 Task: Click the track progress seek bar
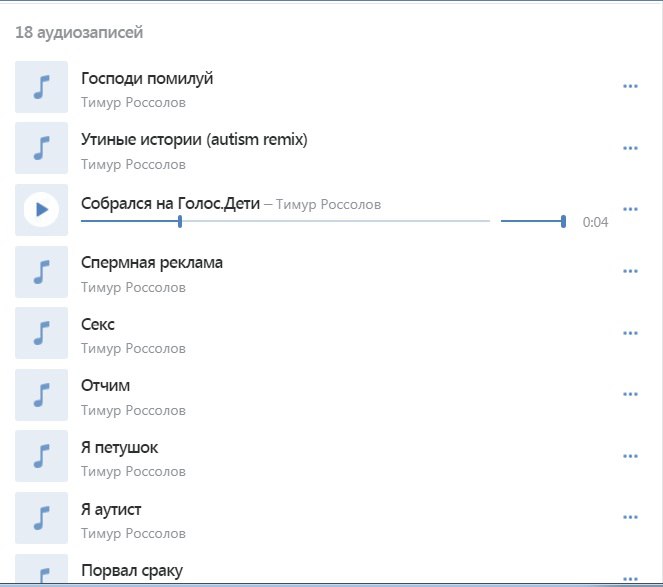285,221
